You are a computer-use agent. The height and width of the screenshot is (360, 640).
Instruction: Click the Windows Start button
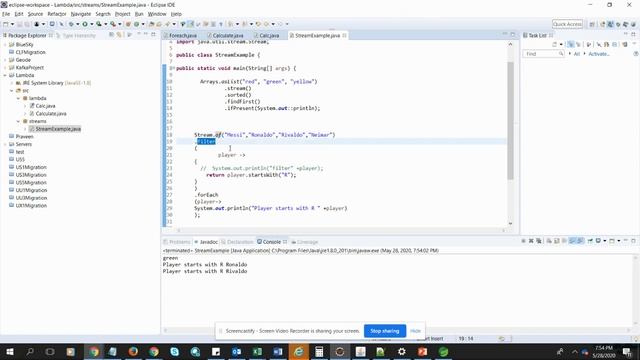click(9, 351)
